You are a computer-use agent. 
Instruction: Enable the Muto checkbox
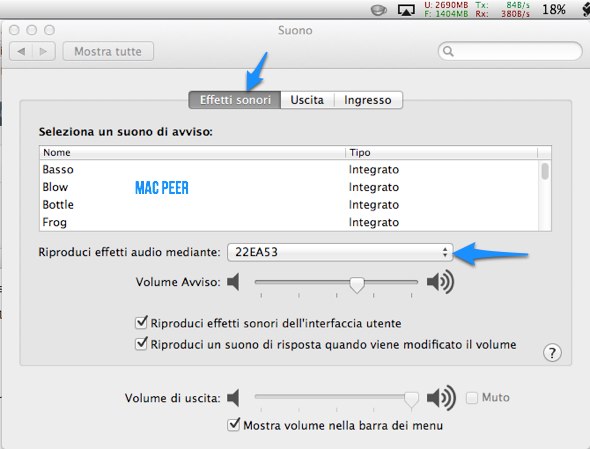(x=472, y=398)
